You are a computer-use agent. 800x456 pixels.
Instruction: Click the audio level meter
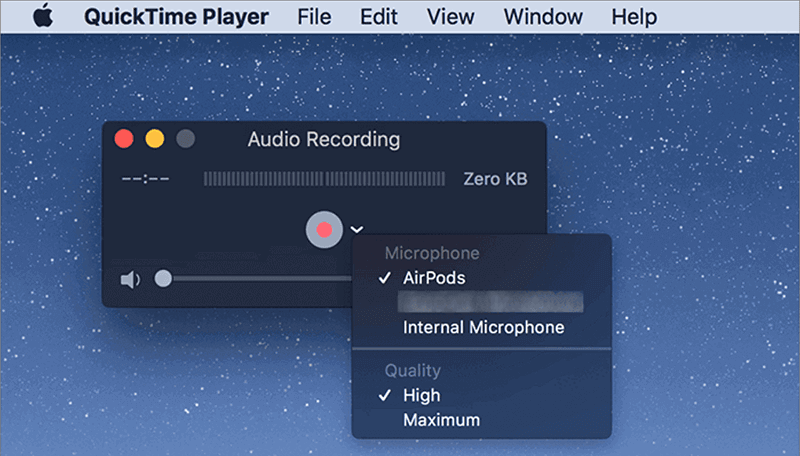(x=324, y=179)
